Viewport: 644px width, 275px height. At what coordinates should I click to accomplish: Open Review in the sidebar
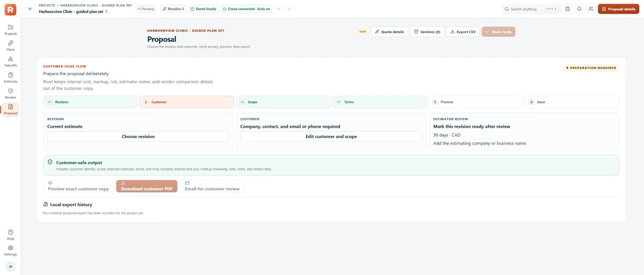pyautogui.click(x=11, y=94)
